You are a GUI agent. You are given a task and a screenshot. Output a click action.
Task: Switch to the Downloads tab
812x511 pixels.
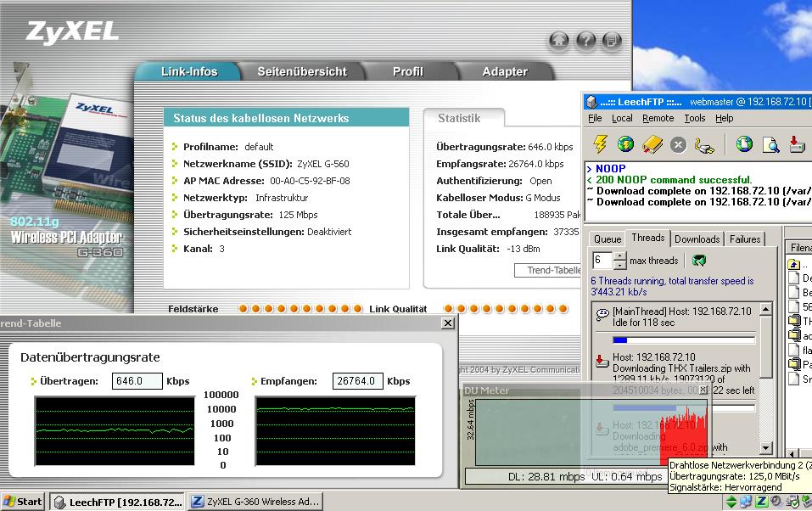click(697, 239)
